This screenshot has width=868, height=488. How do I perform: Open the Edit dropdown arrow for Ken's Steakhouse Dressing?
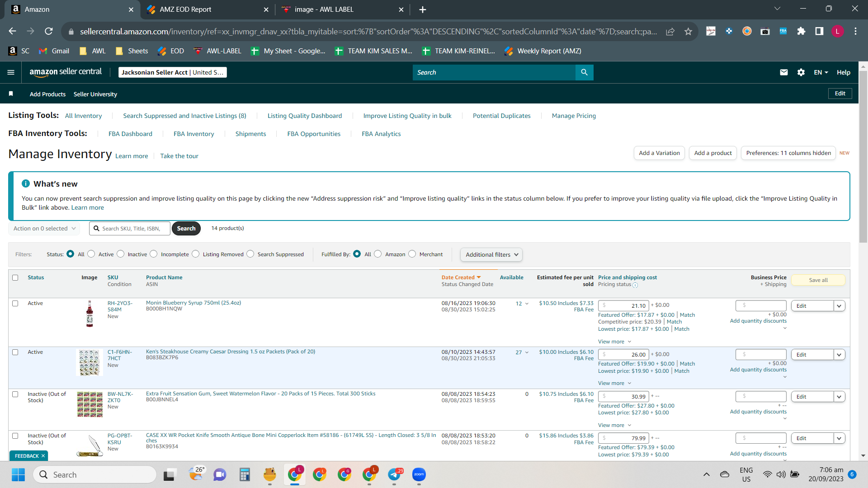(840, 355)
